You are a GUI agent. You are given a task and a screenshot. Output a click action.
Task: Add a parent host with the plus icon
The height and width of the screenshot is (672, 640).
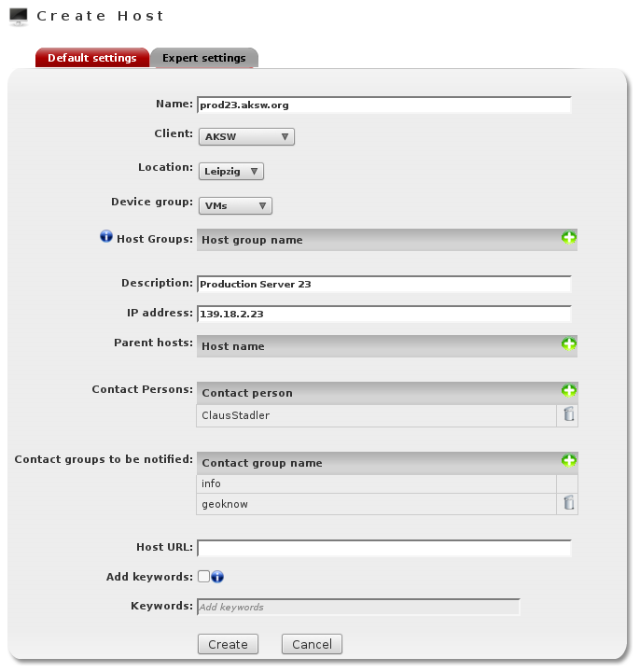[568, 344]
